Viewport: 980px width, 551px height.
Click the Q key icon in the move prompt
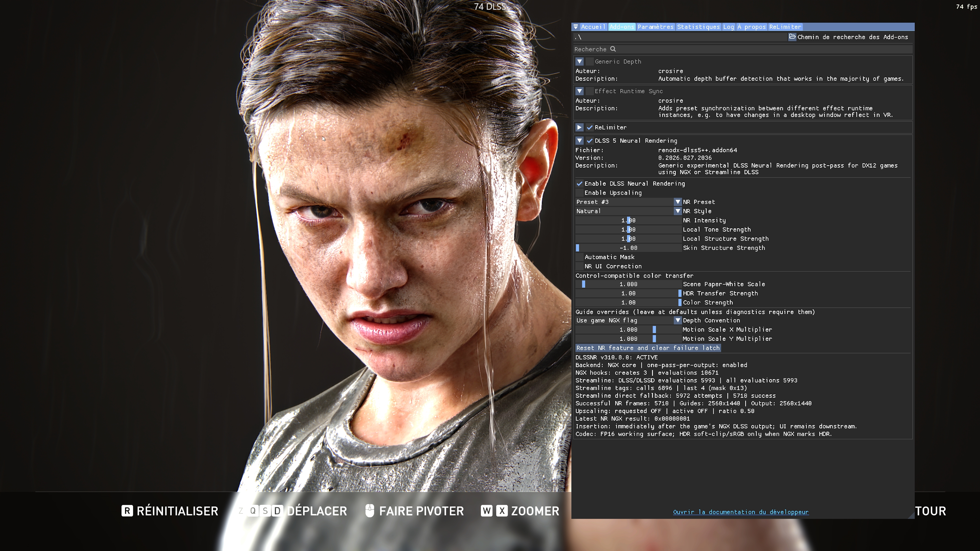pyautogui.click(x=253, y=511)
